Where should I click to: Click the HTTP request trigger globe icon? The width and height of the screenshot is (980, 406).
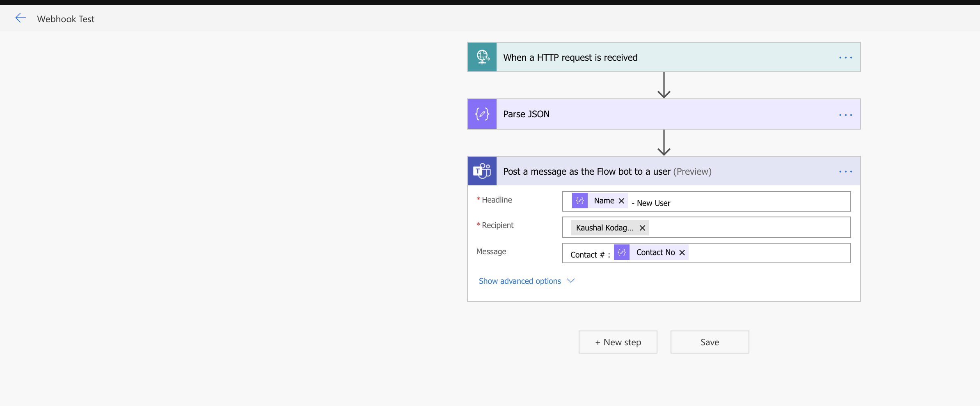click(482, 57)
